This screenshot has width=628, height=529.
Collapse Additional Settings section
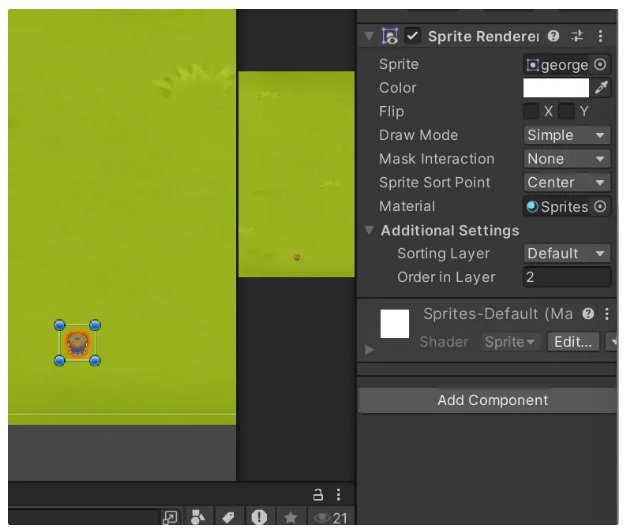(x=369, y=230)
